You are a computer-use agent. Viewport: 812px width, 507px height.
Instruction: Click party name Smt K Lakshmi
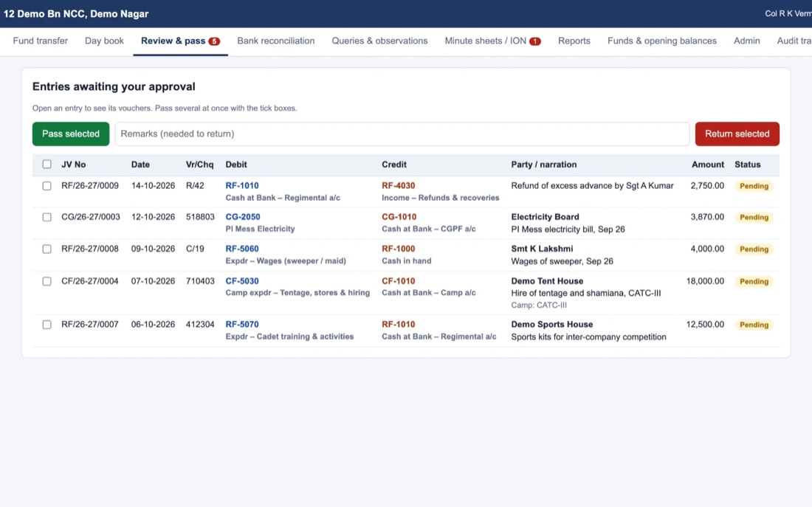(x=542, y=249)
